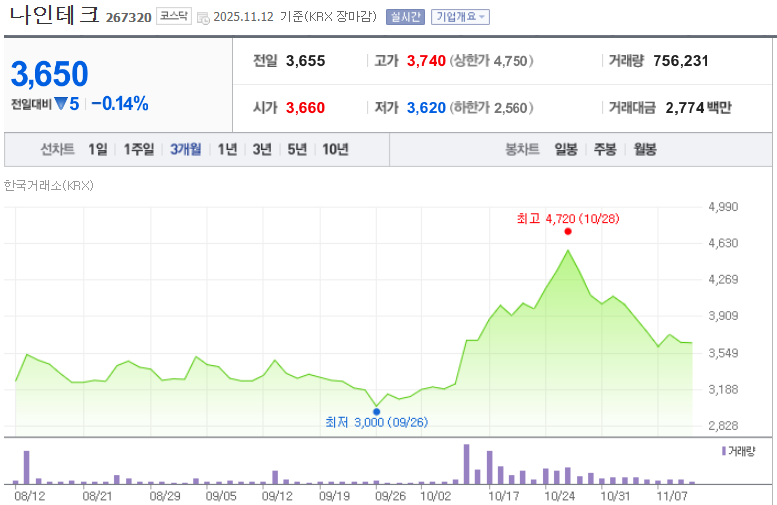
Task: Click the 10/24 date axis label
Action: [559, 496]
